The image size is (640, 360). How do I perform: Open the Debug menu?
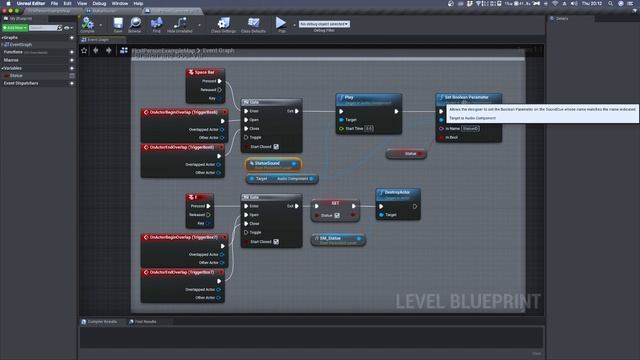(x=99, y=3)
